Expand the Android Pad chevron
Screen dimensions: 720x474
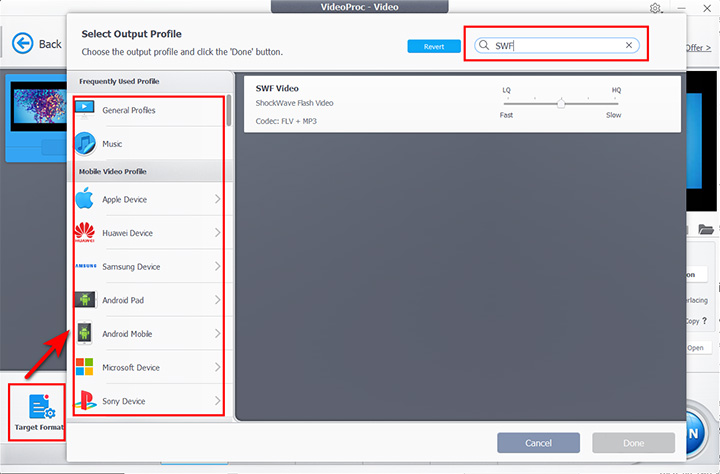218,300
